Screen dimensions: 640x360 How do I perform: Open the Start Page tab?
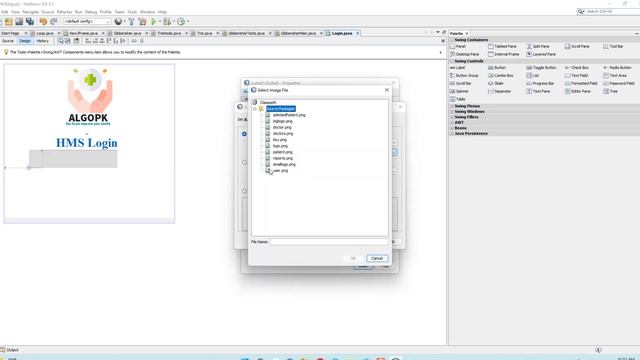click(11, 33)
